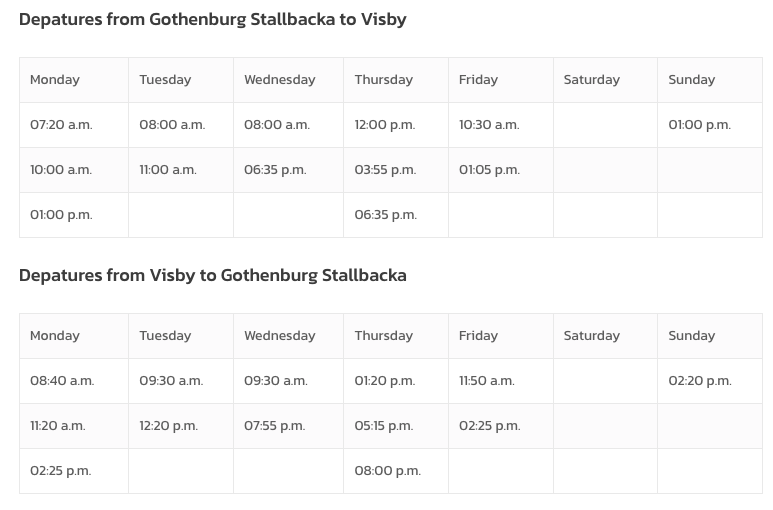The width and height of the screenshot is (773, 510).
Task: Click the 12:00 p.m. Thursday departure
Action: (384, 125)
